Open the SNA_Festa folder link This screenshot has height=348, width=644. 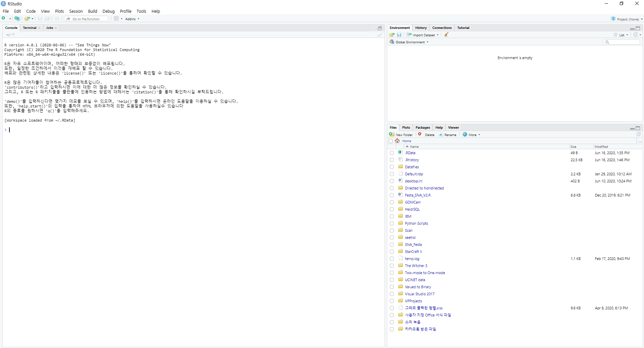(413, 245)
